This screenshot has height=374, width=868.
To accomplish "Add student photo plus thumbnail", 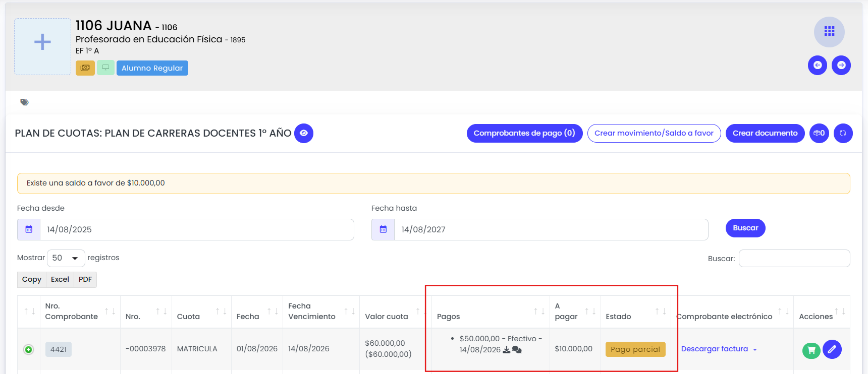I will pos(42,46).
